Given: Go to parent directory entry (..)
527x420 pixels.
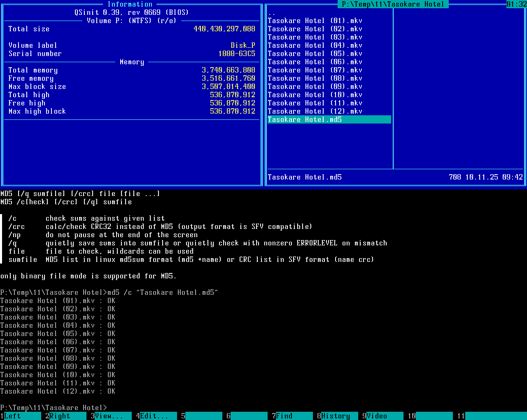Looking at the screenshot, I should tap(272, 13).
